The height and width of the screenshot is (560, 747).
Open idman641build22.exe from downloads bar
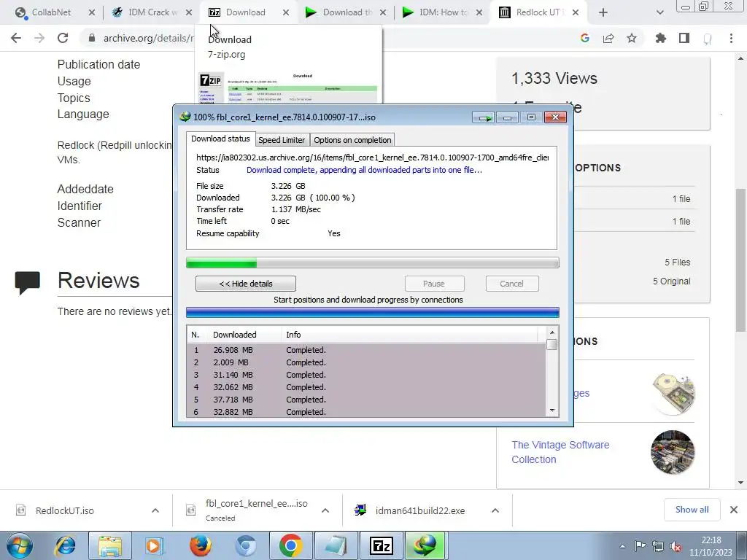[419, 510]
